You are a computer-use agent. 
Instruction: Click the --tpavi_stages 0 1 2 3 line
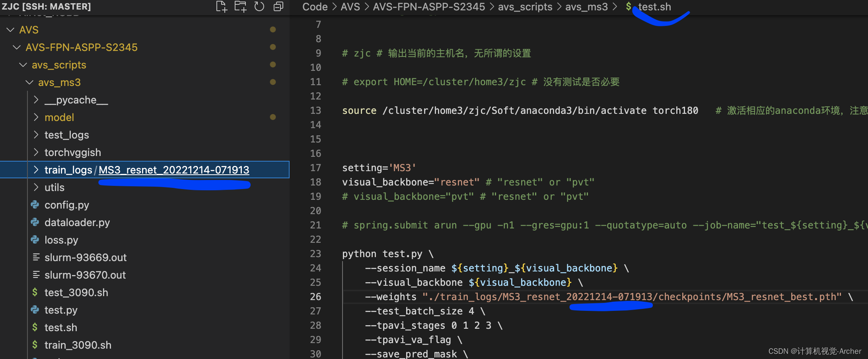[x=434, y=325]
